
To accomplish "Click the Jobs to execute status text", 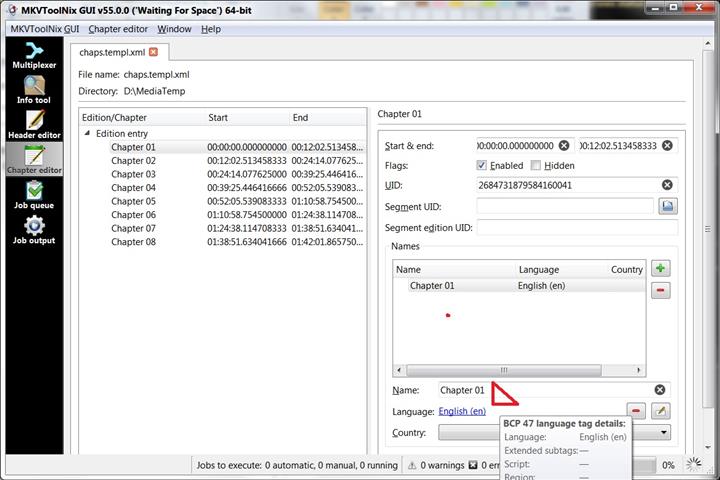I will (297, 465).
